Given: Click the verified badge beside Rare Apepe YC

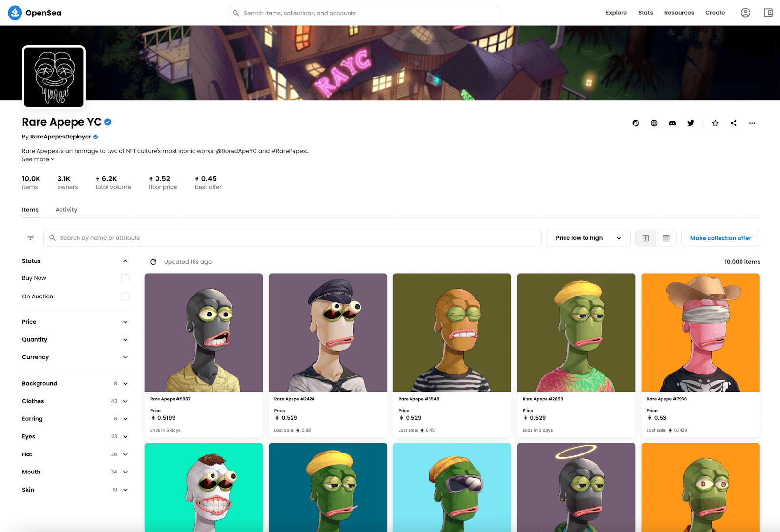Looking at the screenshot, I should [108, 122].
